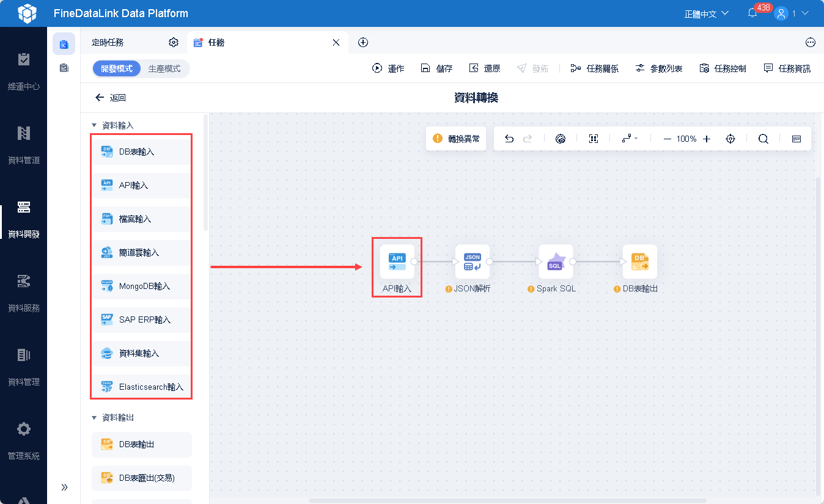
Task: Save the task with 儲存
Action: coord(436,68)
